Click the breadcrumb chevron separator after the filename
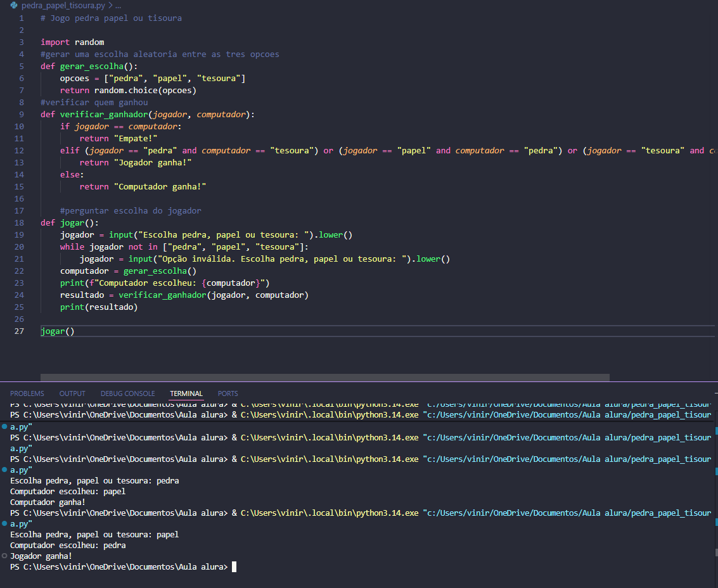 110,5
